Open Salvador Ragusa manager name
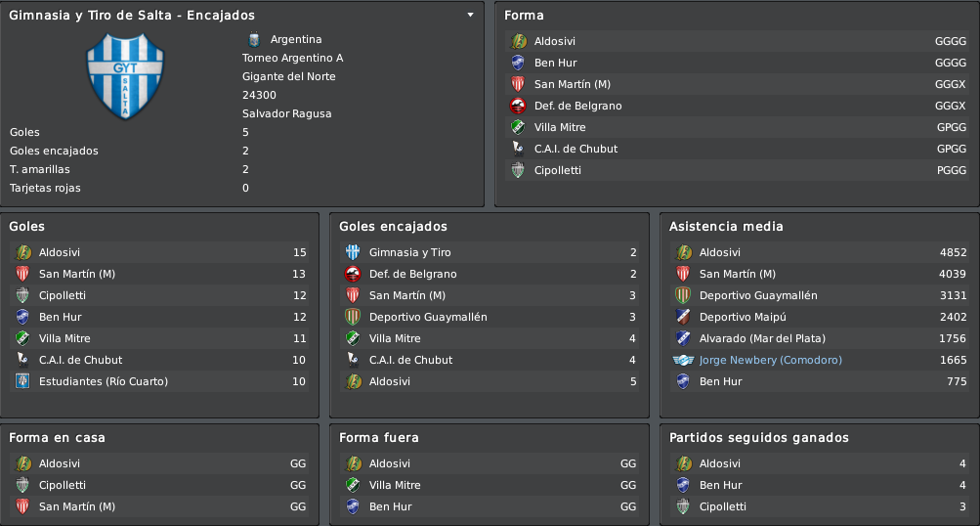 pyautogui.click(x=287, y=113)
